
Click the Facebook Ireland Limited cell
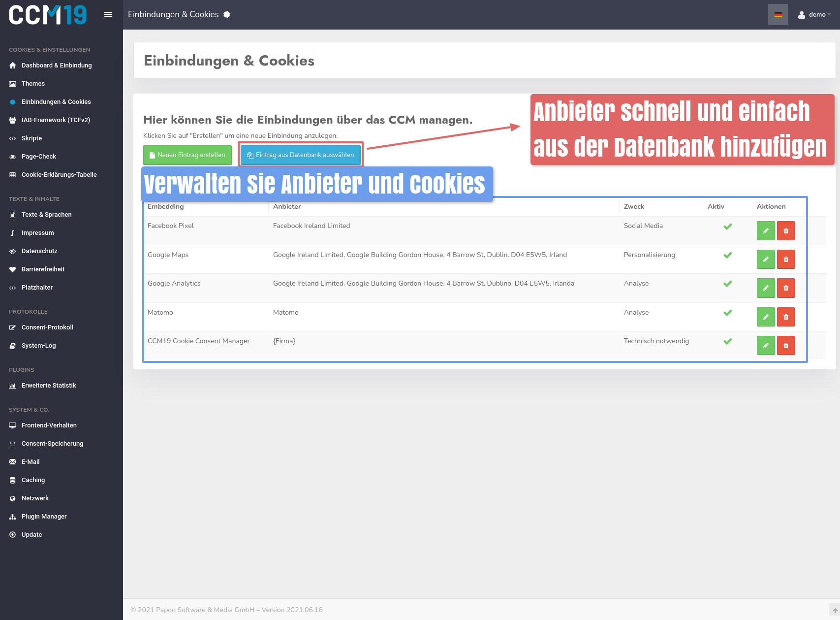click(311, 226)
